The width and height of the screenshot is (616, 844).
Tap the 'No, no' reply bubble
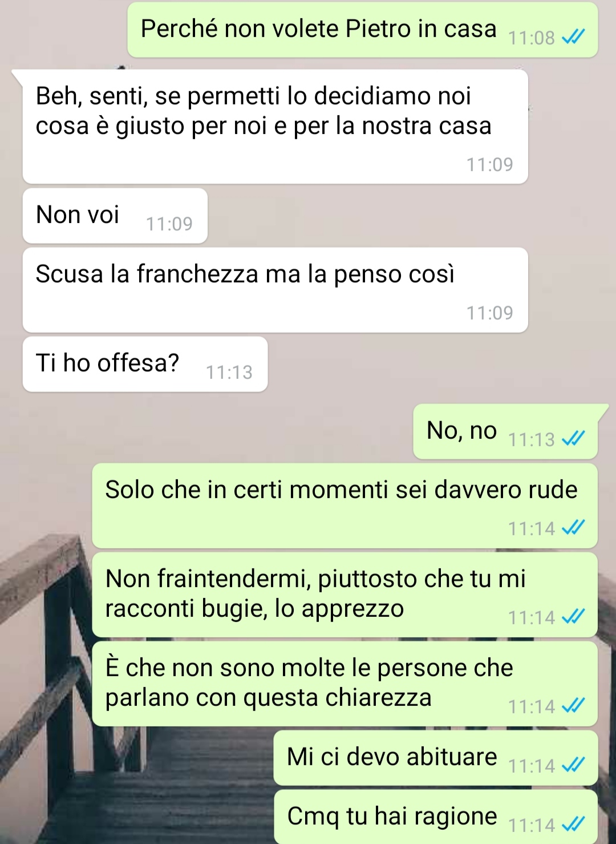[x=505, y=431]
